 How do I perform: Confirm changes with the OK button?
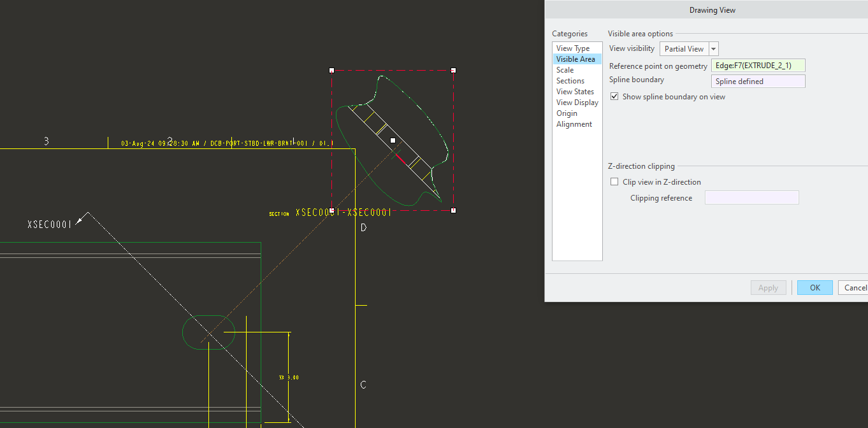(x=814, y=287)
